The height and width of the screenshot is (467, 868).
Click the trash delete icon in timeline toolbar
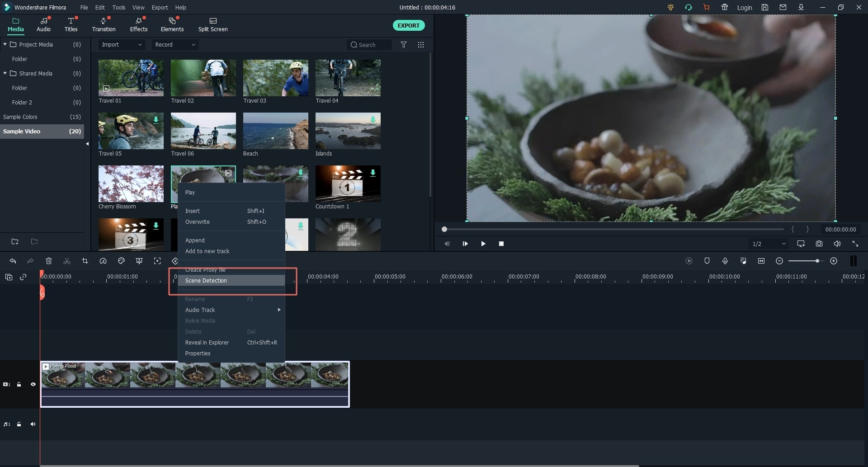[49, 261]
